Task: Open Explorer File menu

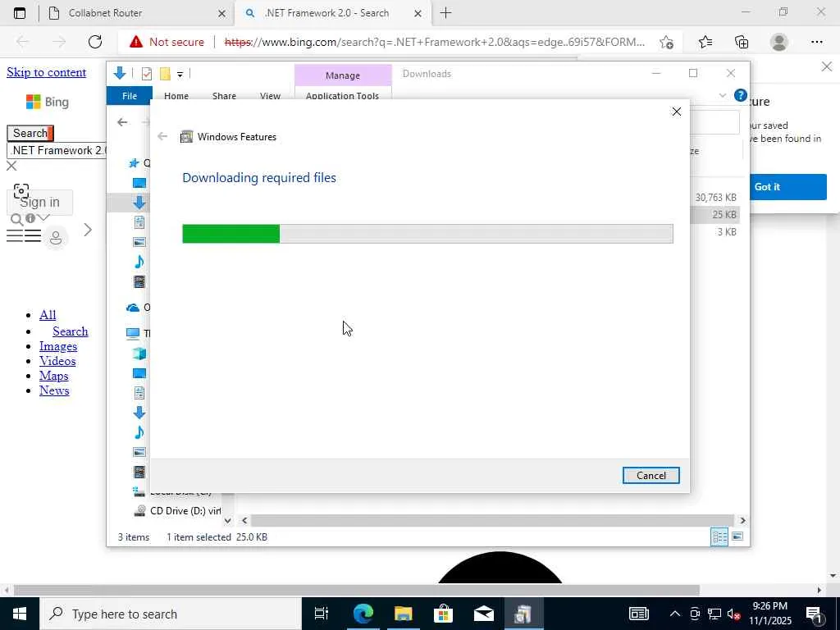Action: 130,96
